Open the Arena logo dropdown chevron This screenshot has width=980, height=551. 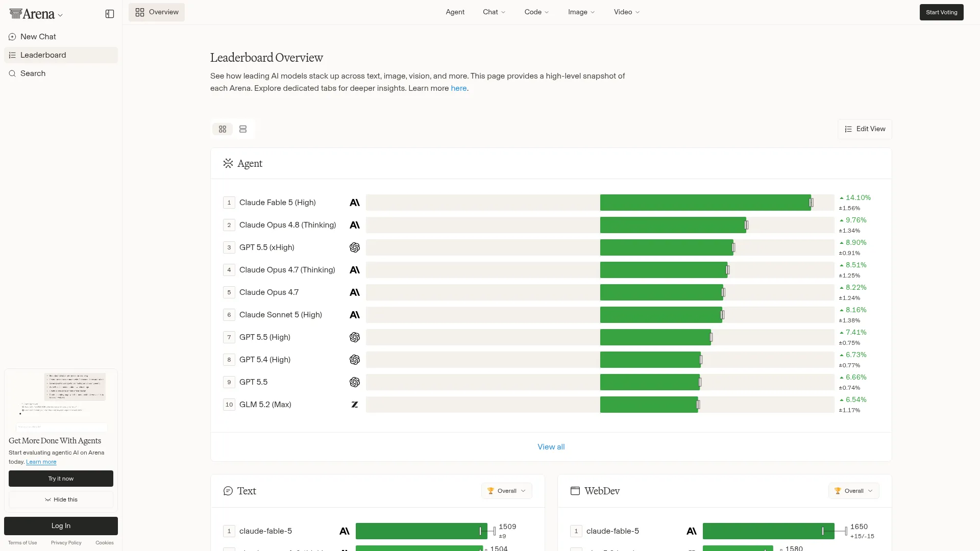[x=60, y=15]
